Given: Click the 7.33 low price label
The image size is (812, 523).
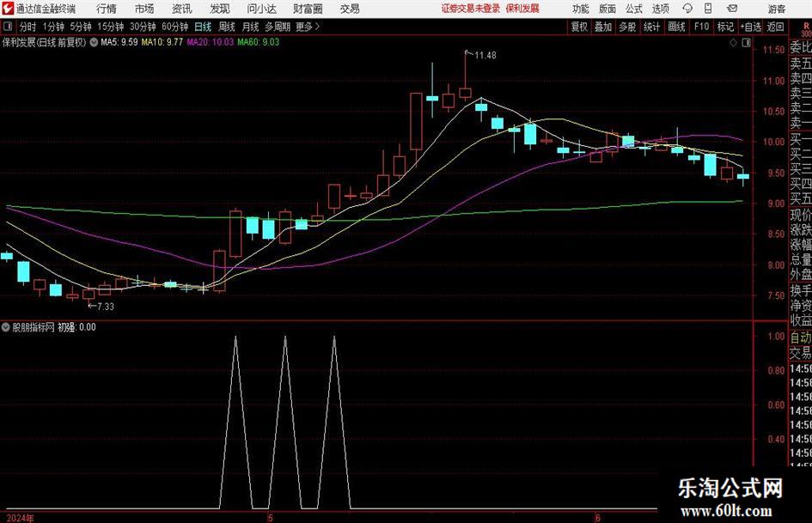Looking at the screenshot, I should click(x=106, y=307).
